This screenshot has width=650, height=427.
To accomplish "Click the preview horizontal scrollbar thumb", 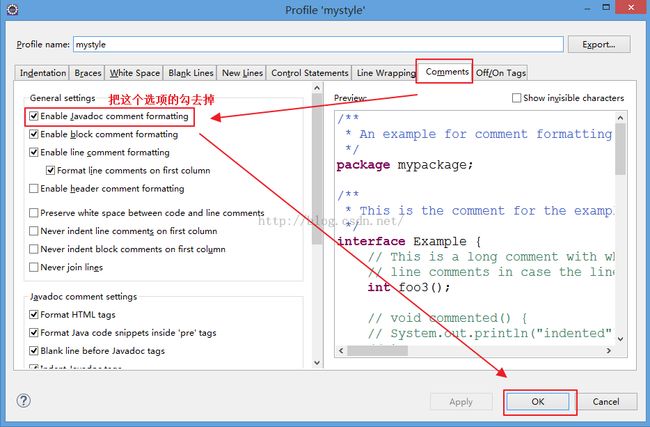I will [377, 351].
